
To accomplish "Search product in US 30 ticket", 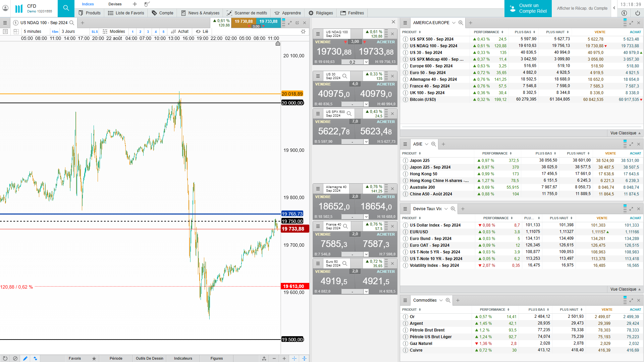I will click(345, 76).
